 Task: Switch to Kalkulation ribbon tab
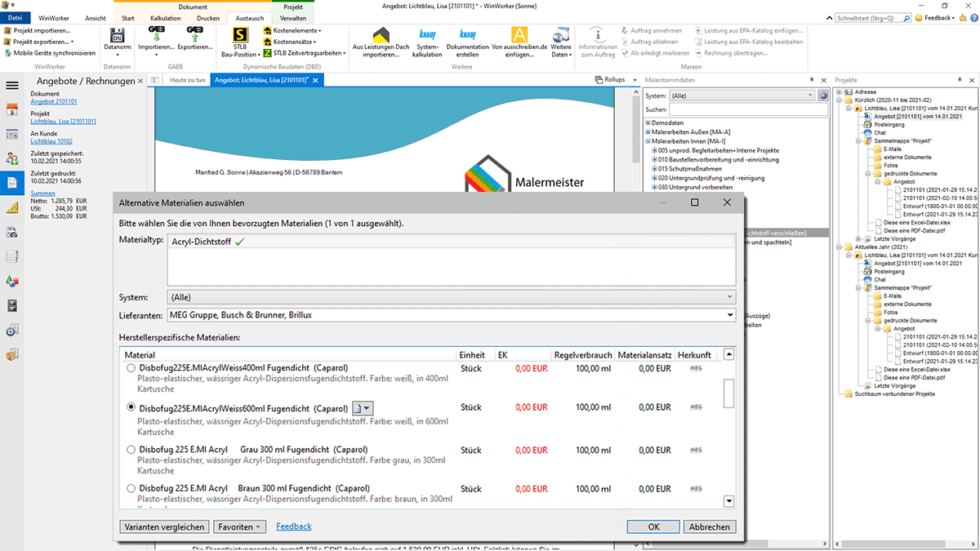point(166,17)
